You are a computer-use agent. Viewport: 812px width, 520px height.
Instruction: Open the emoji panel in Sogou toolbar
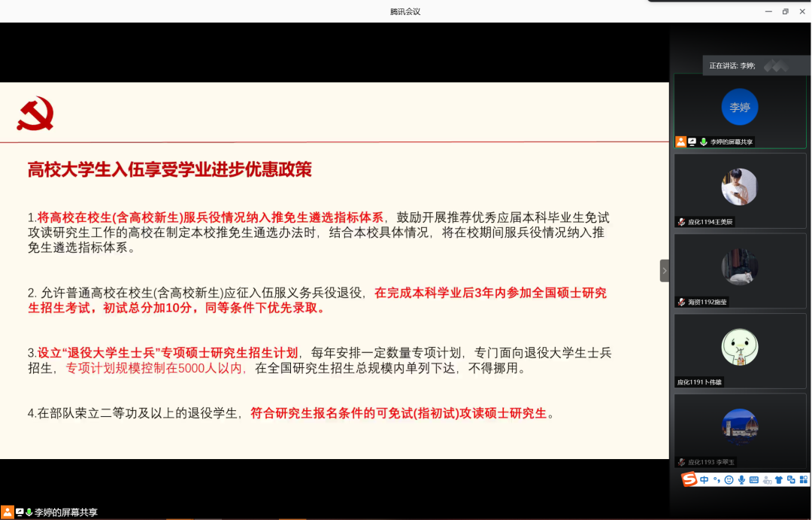click(x=729, y=480)
